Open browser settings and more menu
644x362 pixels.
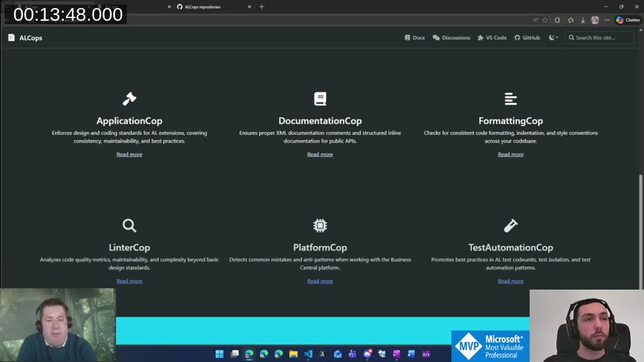(606, 20)
